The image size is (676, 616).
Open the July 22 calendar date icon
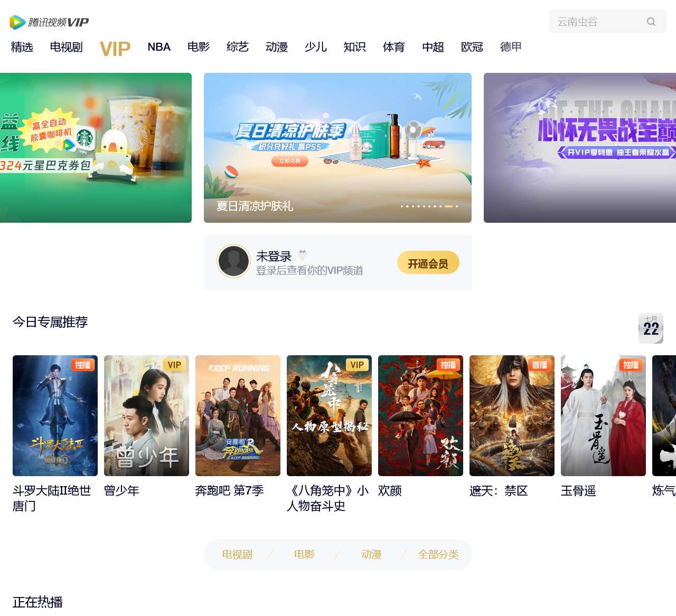coord(651,328)
